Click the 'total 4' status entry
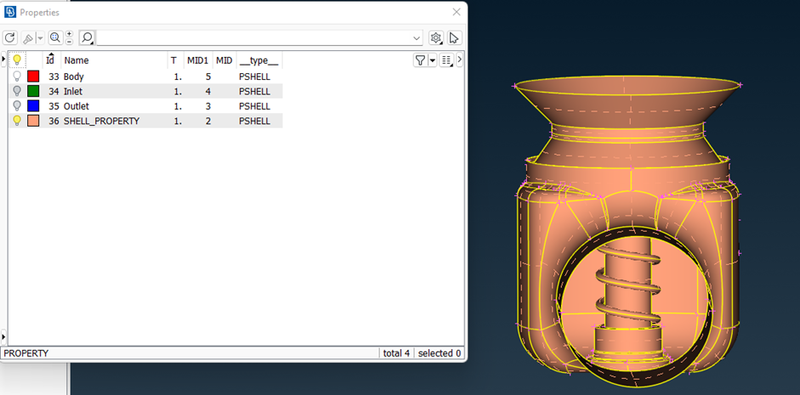This screenshot has width=800, height=395. click(x=396, y=353)
